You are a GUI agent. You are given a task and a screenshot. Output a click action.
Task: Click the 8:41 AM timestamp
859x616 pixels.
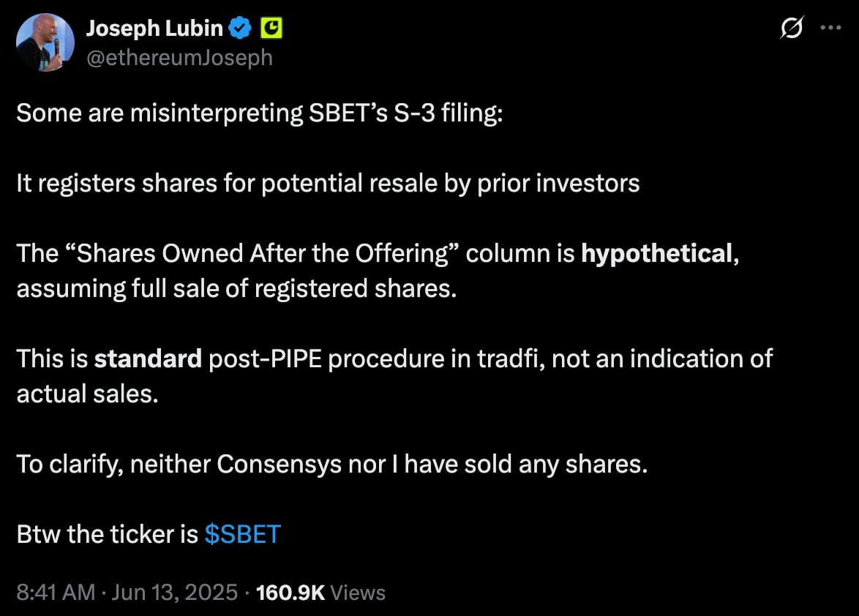click(x=56, y=593)
